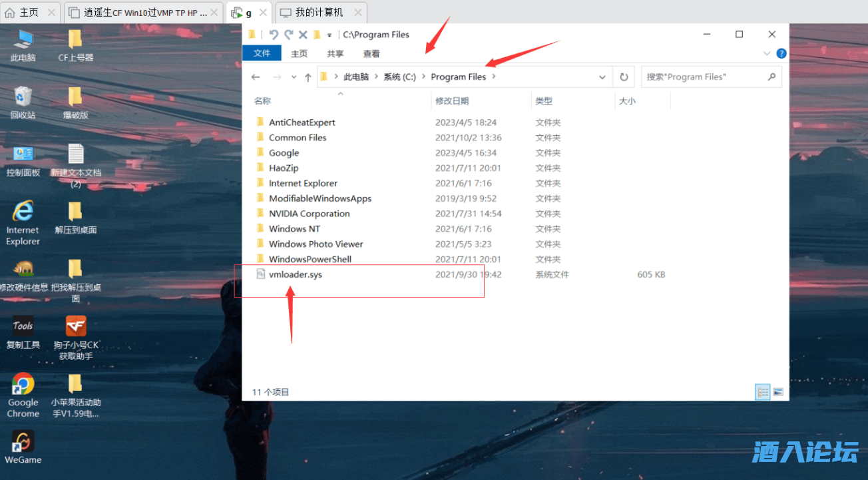Open the CF上号器 desktop folder
Viewport: 868px width, 480px height.
pyautogui.click(x=75, y=45)
